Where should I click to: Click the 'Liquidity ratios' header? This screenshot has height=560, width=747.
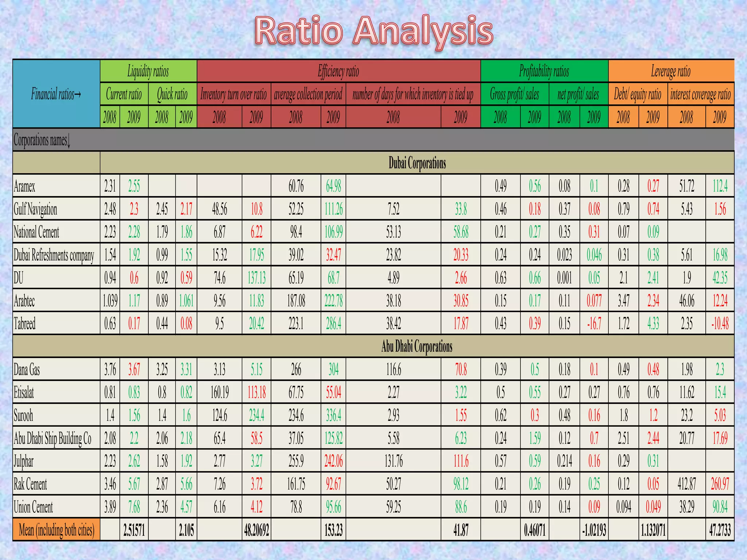[148, 71]
